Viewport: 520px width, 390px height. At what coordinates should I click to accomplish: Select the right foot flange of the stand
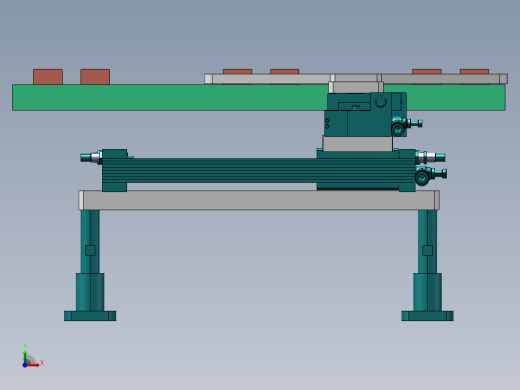click(427, 316)
